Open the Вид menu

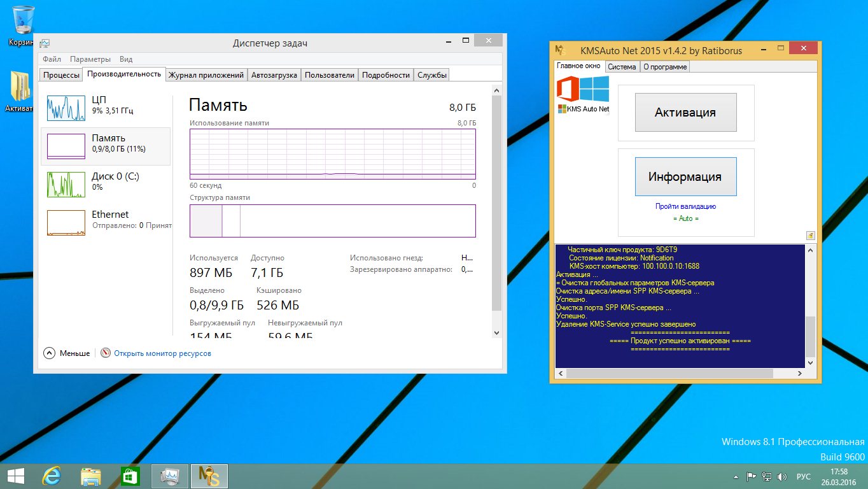click(126, 59)
